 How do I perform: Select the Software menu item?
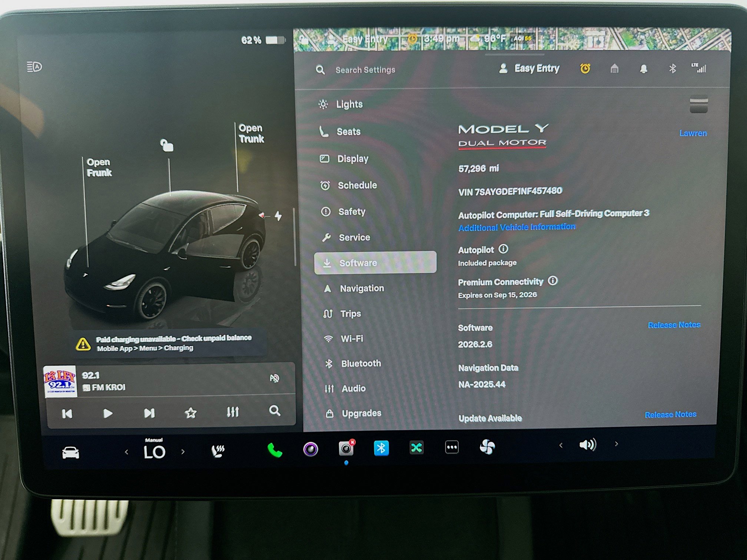(x=375, y=263)
